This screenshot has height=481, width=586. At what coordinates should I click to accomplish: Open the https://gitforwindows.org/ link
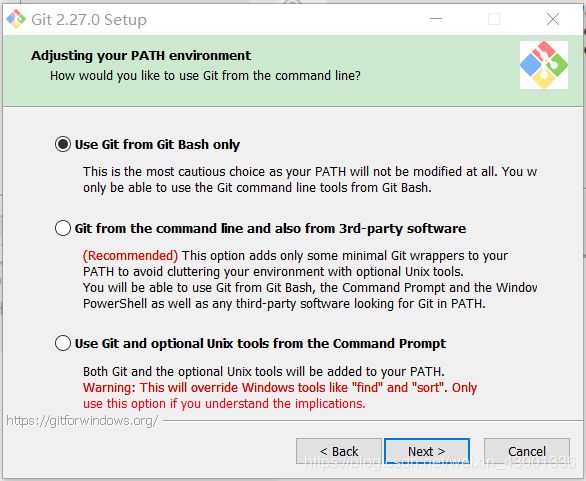pos(82,421)
